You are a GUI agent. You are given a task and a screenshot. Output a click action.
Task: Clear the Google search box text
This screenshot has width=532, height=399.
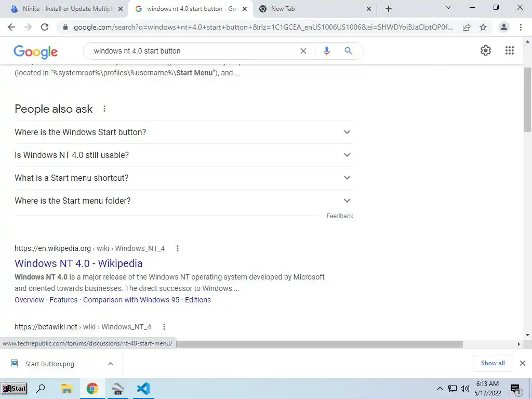click(303, 51)
